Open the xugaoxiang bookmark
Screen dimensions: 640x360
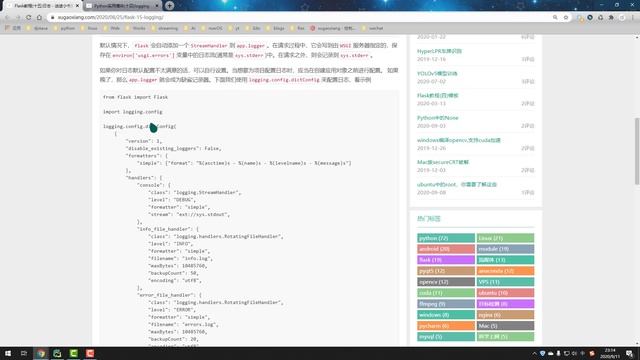click(333, 28)
